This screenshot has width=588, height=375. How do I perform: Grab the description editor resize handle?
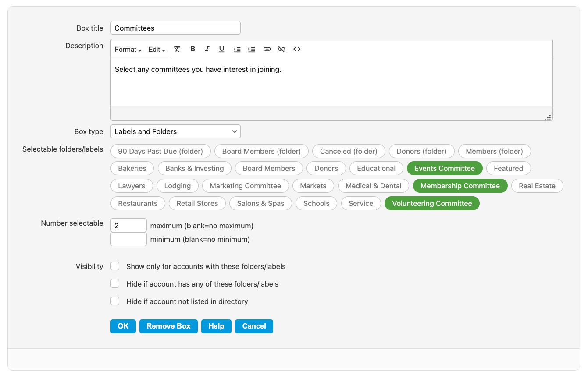coord(549,117)
